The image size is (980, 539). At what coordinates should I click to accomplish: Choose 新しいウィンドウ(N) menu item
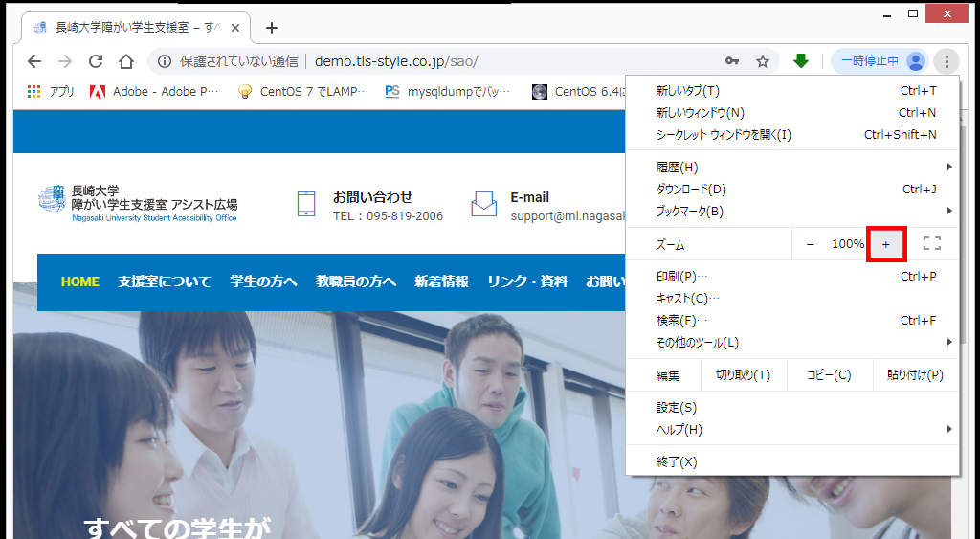[791, 113]
